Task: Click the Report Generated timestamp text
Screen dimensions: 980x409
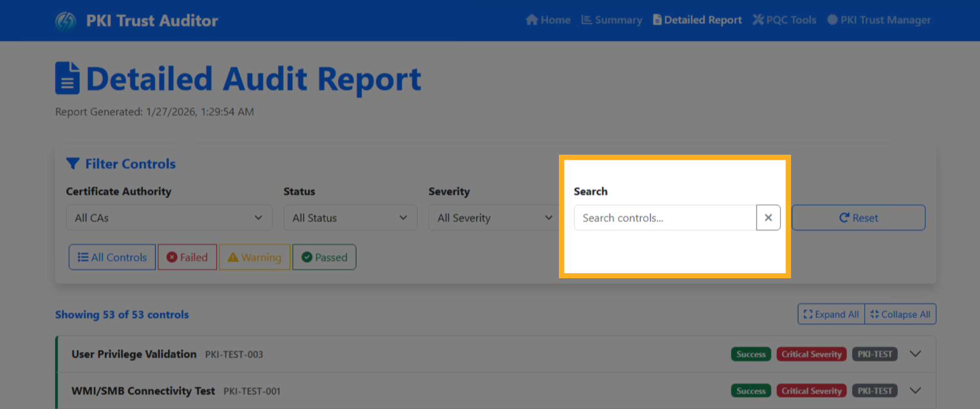Action: [x=155, y=112]
